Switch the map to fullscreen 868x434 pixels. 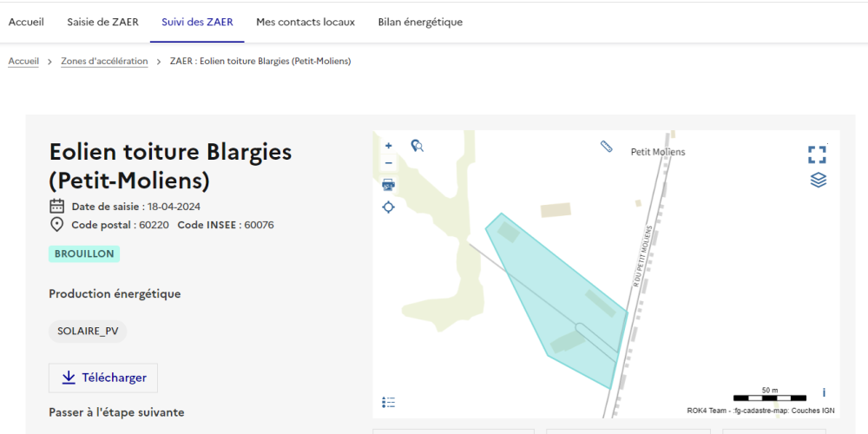[x=817, y=155]
